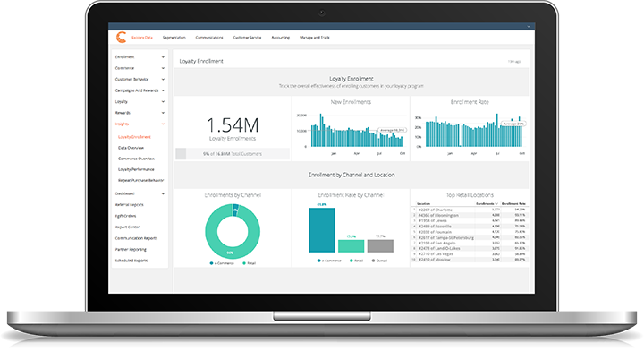Click the Enrollments by Channel donut chart
644x360 pixels.
pyautogui.click(x=233, y=232)
